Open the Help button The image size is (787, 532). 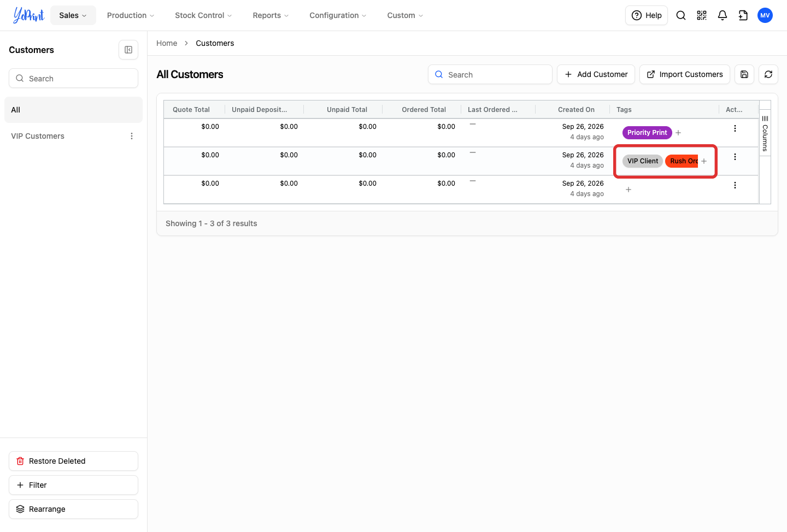[x=647, y=15]
